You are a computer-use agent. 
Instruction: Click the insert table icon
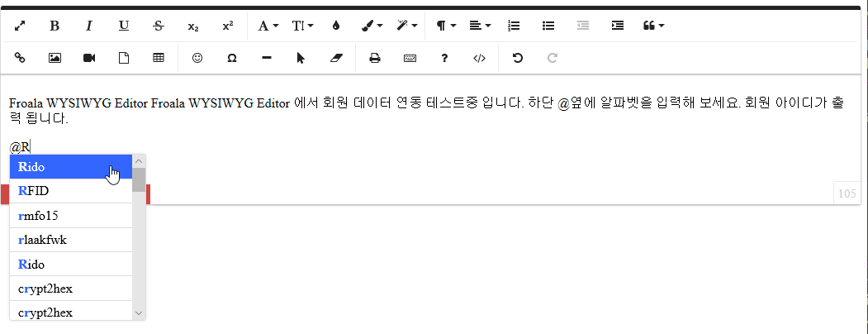(159, 58)
